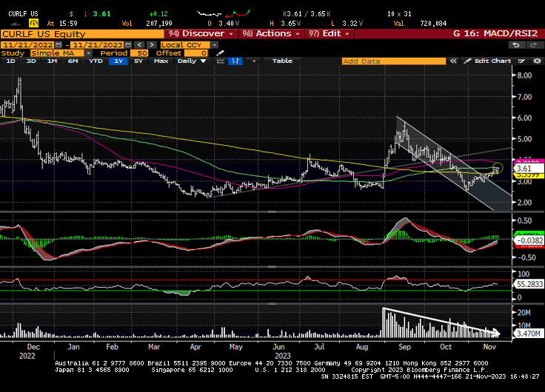Open the start date calendar picker
The height and width of the screenshot is (392, 545).
pos(58,45)
